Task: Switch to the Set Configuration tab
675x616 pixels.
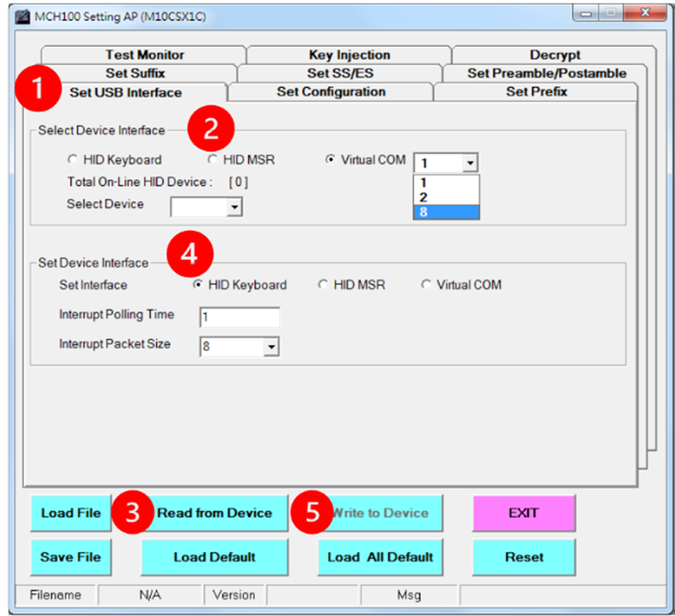Action: pyautogui.click(x=331, y=91)
